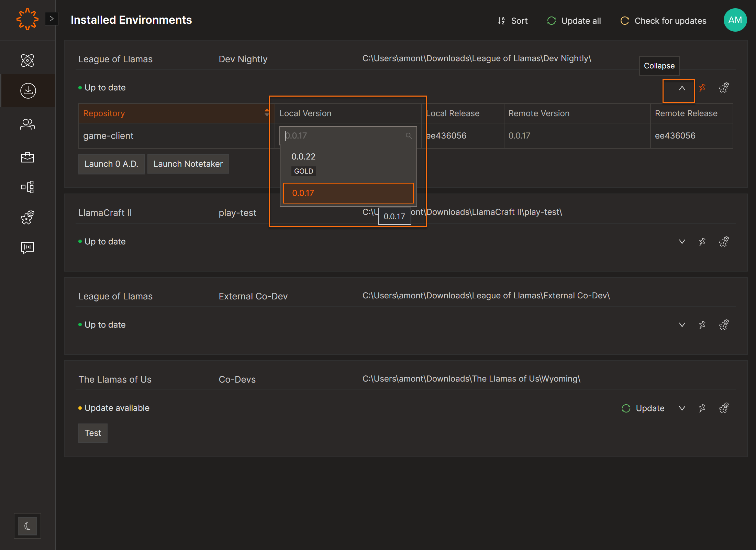Open Dev Nightly environment gear settings
This screenshot has width=756, height=550.
[x=724, y=88]
